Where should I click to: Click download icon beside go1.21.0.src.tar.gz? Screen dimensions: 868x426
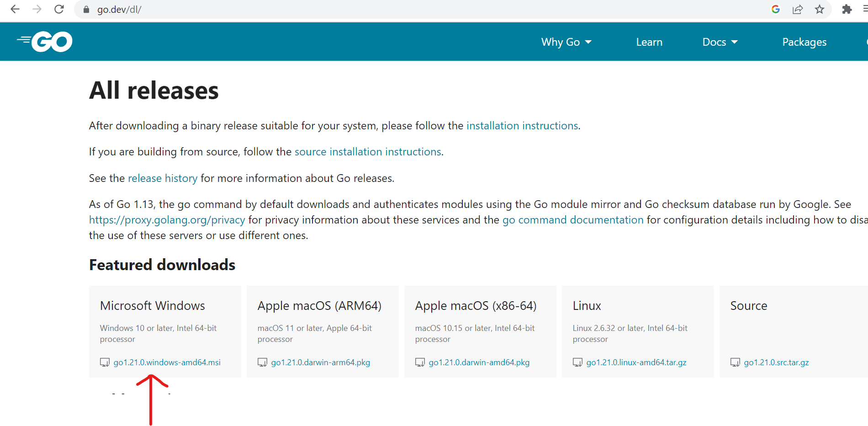tap(735, 362)
